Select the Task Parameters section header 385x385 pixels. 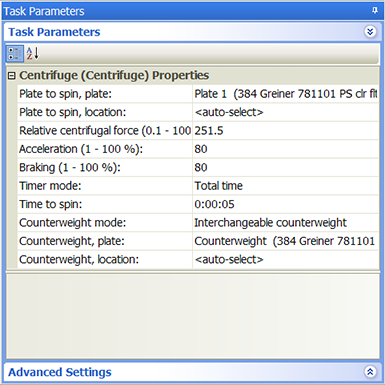(192, 32)
